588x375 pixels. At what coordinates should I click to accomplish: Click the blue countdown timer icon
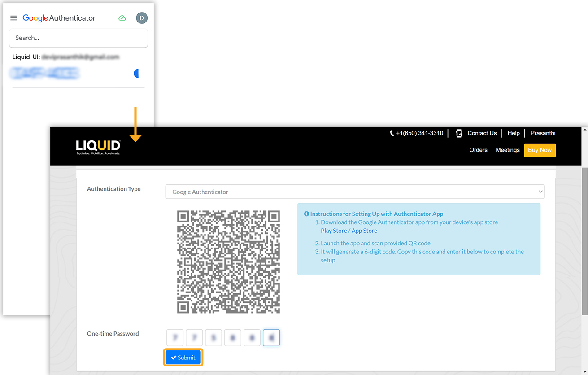click(136, 73)
